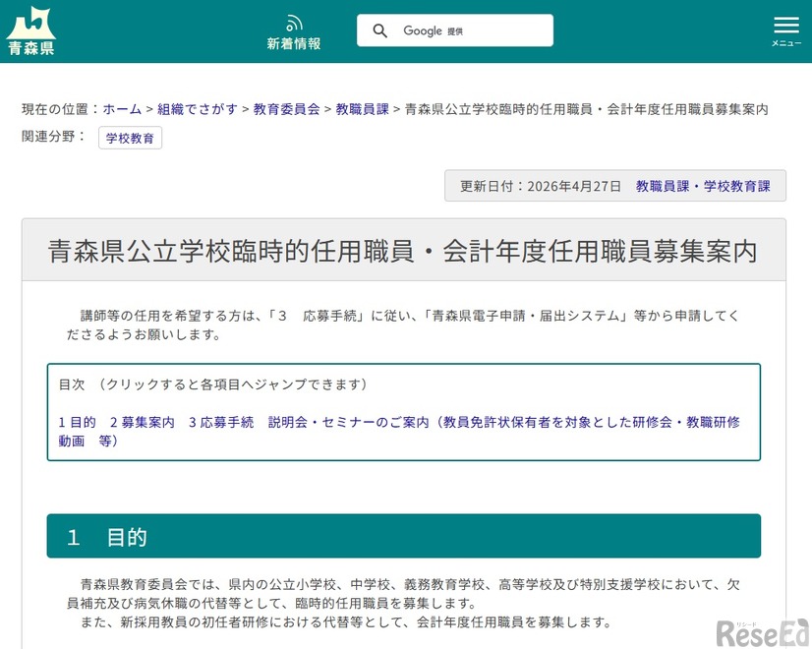Select the 学校教育 related field tag
The width and height of the screenshot is (812, 649).
coord(130,139)
